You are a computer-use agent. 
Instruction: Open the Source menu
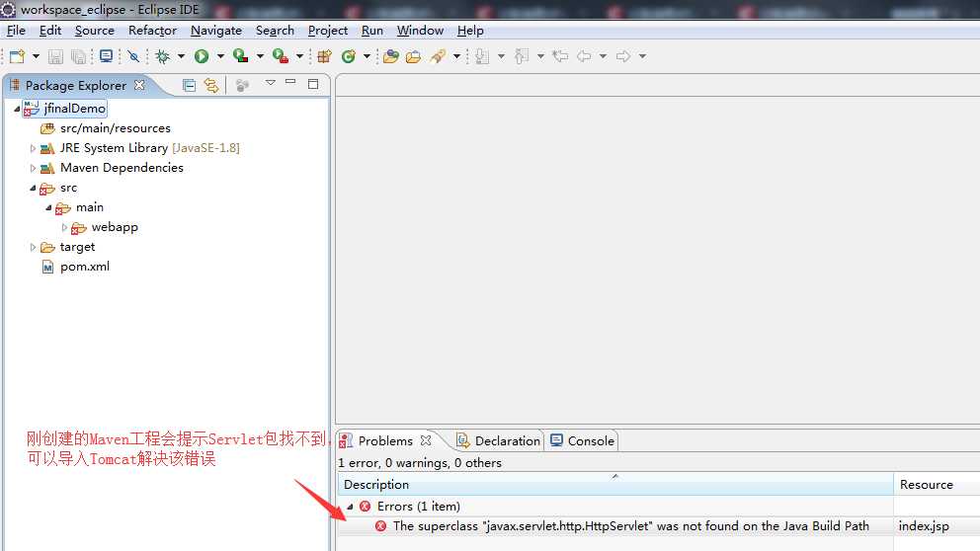(x=95, y=30)
